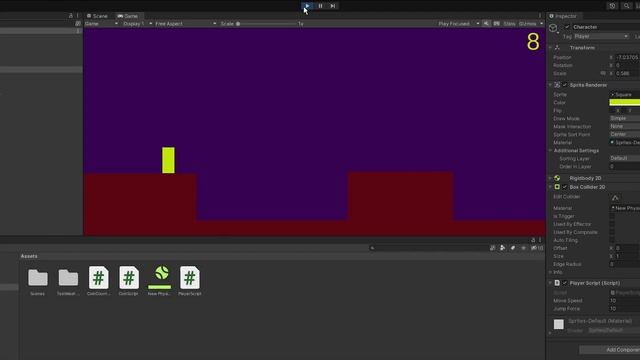This screenshot has height=360, width=640.
Task: Click the Move Speed value field
Action: coord(624,301)
